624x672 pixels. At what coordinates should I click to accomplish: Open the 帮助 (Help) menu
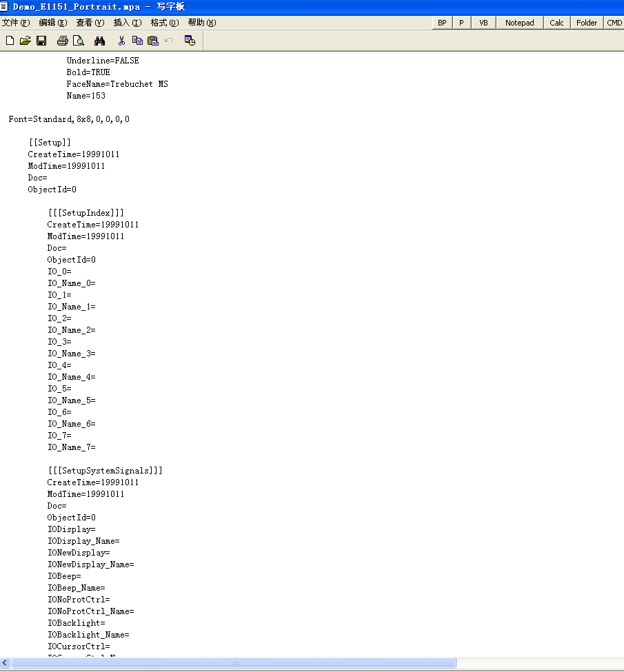(201, 23)
